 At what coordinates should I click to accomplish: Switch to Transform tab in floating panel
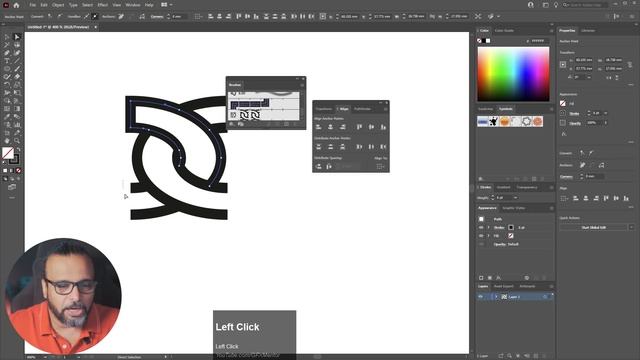point(324,109)
